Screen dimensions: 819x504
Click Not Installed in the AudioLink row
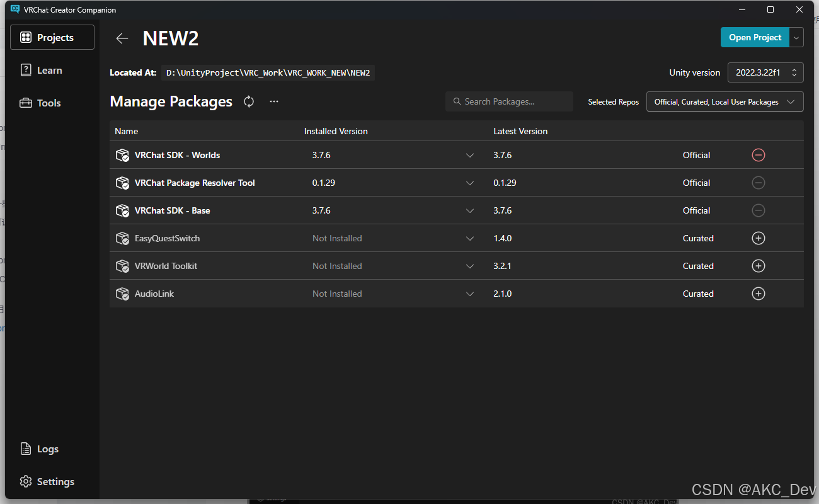coord(337,294)
